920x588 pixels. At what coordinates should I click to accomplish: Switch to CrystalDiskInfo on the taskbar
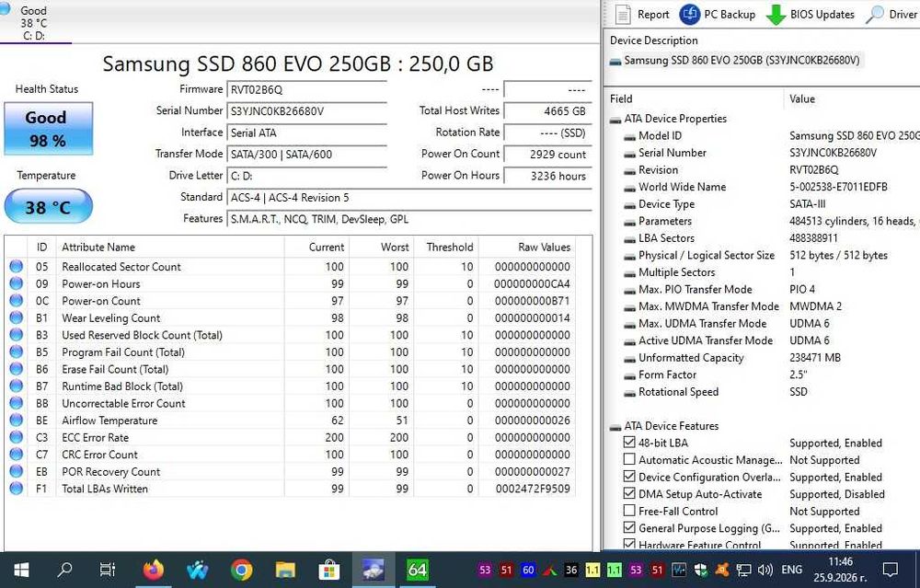click(374, 570)
